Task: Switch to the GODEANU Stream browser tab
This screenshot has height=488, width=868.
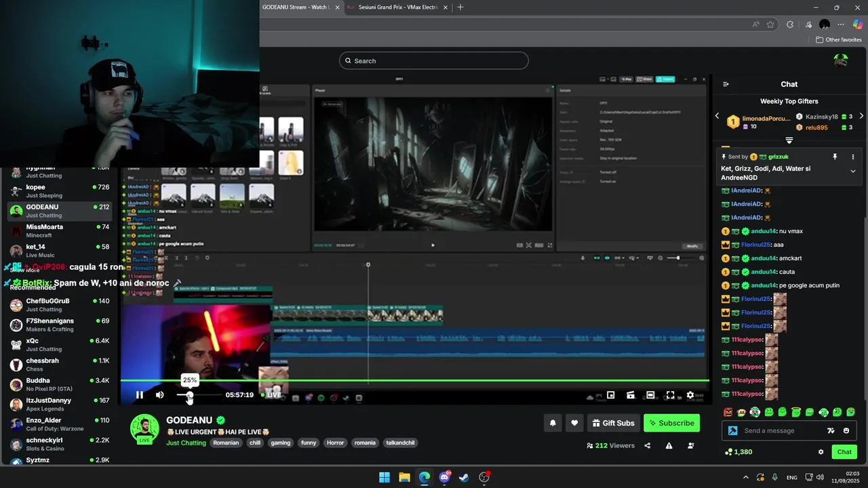Action: [296, 7]
